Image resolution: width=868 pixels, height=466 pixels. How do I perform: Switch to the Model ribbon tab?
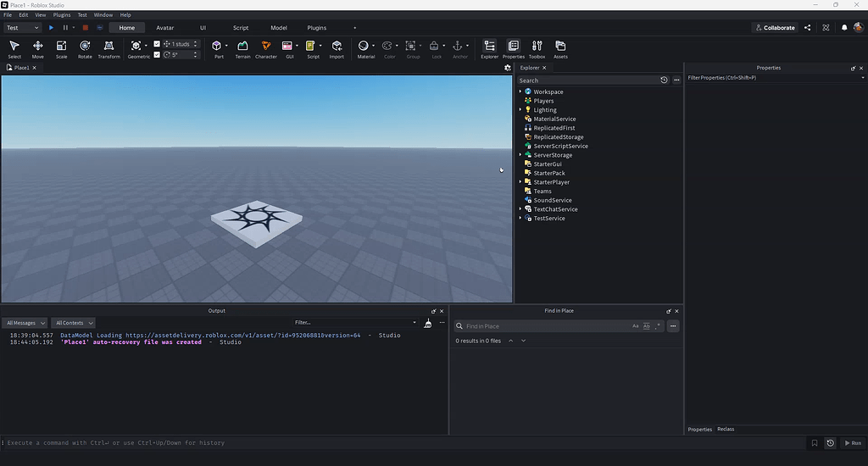pos(278,28)
